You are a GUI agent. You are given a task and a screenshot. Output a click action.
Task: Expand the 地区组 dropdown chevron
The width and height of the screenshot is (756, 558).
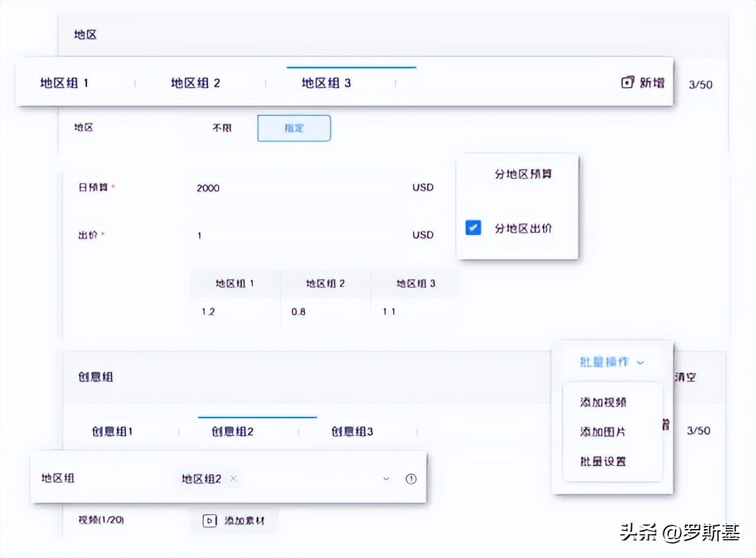point(386,479)
